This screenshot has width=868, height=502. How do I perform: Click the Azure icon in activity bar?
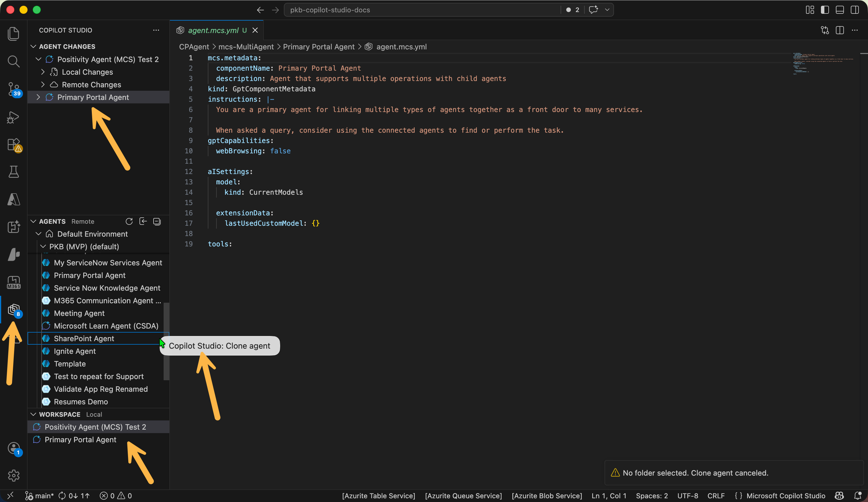click(13, 199)
